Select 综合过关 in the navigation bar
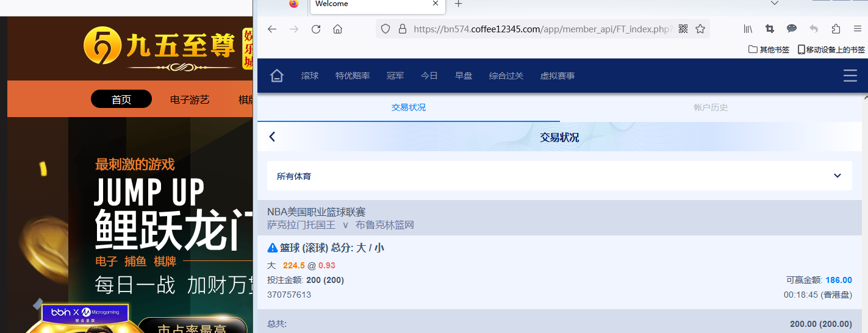Image resolution: width=868 pixels, height=333 pixels. coord(506,76)
